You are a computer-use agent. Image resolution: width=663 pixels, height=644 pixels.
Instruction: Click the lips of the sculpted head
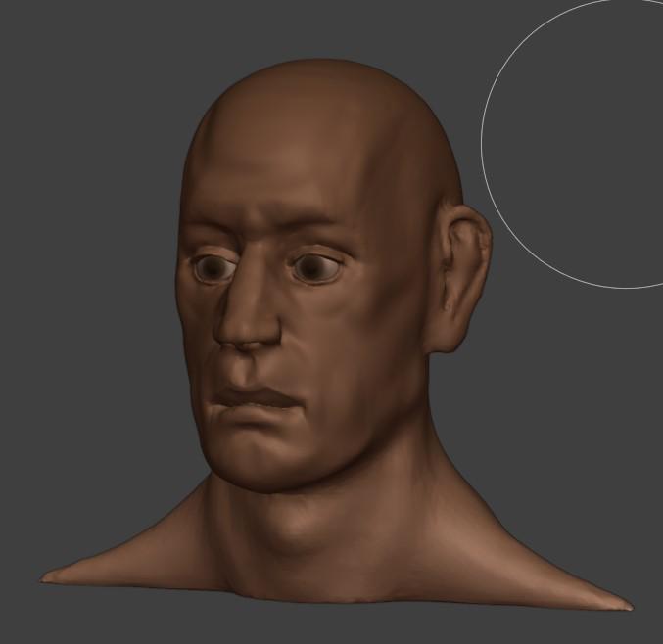point(258,405)
